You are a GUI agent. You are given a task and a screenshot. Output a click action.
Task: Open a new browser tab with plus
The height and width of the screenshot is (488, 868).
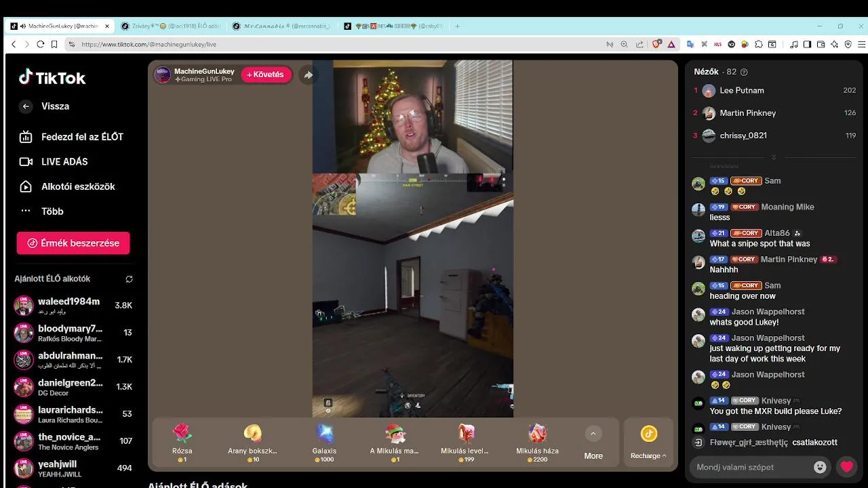pos(458,26)
